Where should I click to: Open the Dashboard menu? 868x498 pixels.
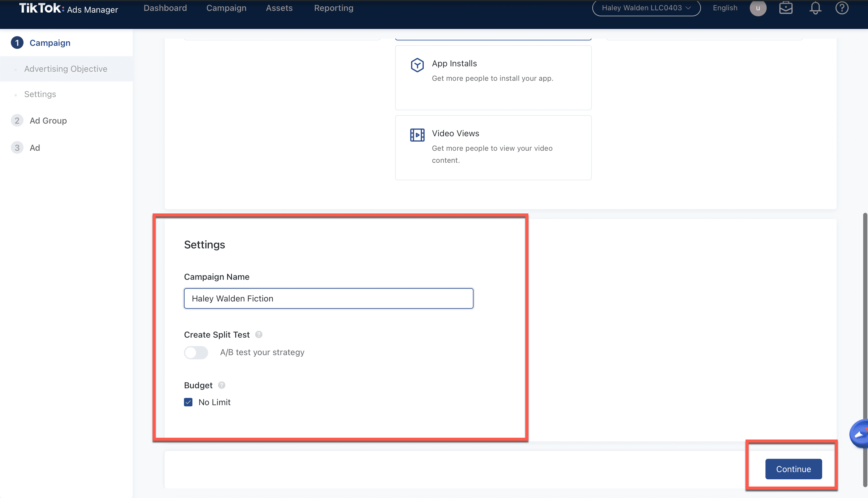tap(165, 8)
